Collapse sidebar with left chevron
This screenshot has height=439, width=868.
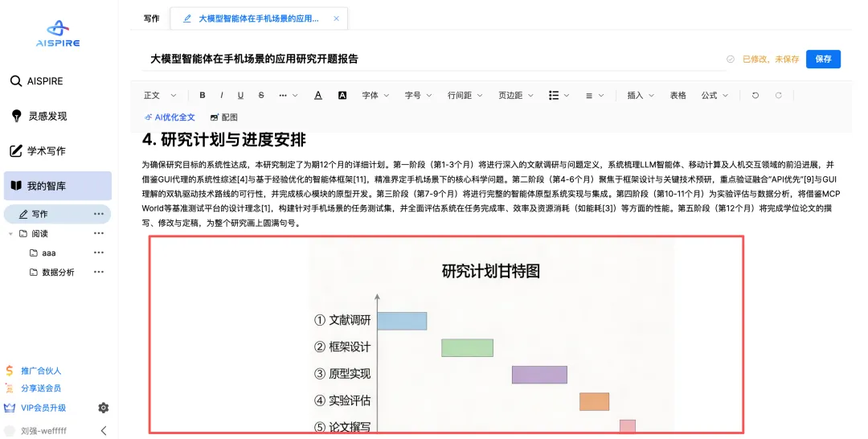(x=104, y=431)
